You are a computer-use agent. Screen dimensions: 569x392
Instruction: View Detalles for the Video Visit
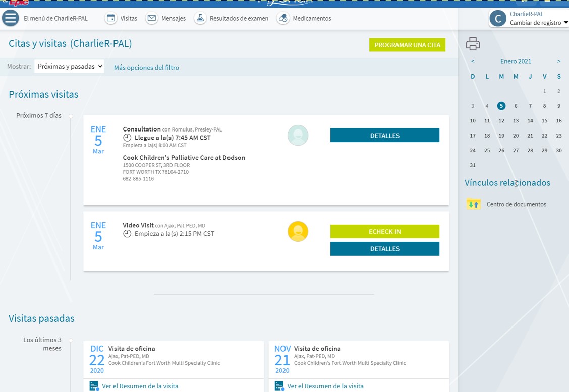pos(384,249)
